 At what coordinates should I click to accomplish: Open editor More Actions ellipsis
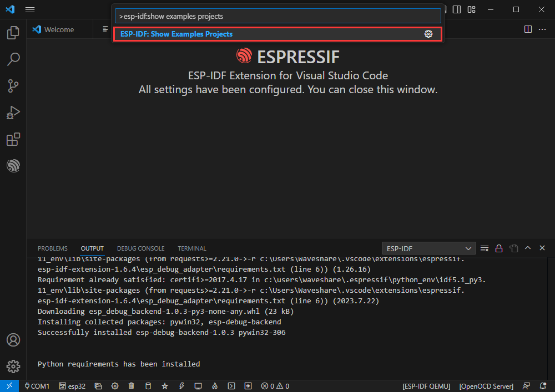[542, 29]
